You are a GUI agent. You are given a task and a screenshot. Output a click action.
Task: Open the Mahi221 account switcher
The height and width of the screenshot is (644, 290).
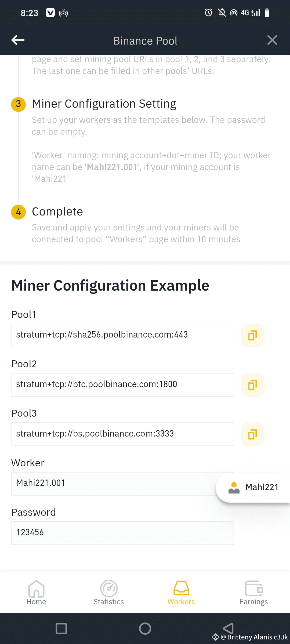click(254, 487)
